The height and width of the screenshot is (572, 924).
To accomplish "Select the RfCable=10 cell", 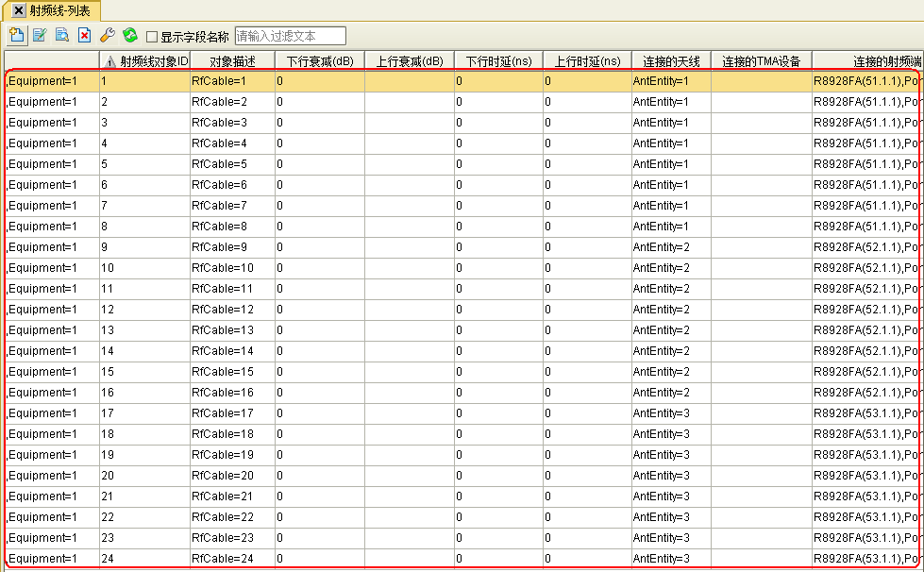I will (x=232, y=268).
